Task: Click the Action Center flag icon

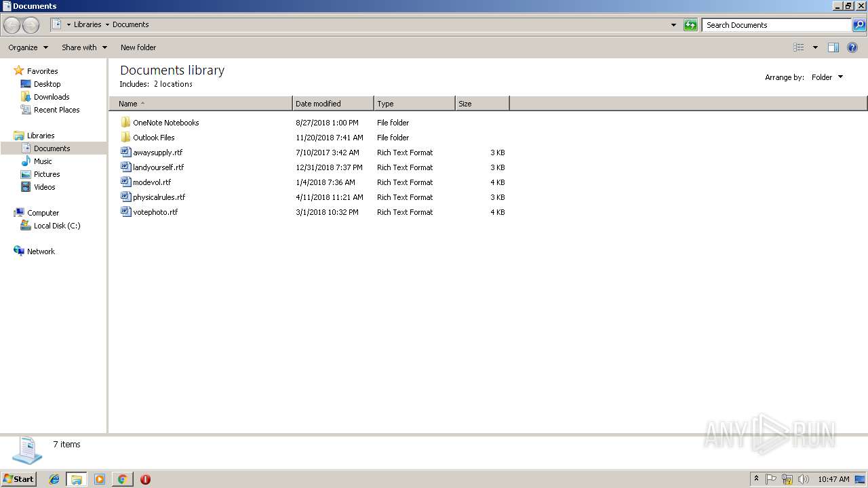Action: tap(771, 479)
